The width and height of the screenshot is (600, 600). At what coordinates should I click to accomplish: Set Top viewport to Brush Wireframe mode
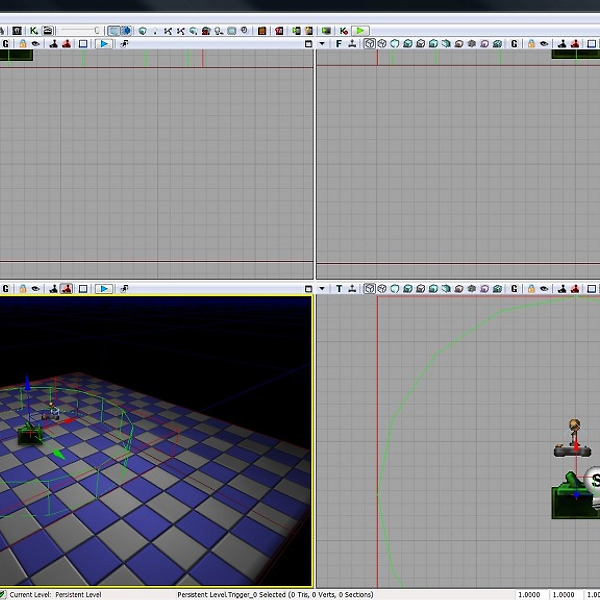click(369, 289)
